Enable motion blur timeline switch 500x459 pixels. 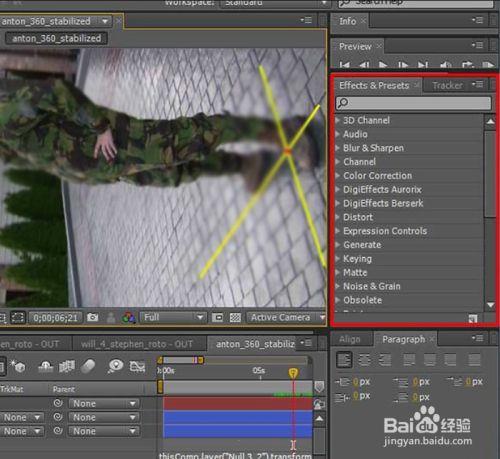(x=88, y=367)
